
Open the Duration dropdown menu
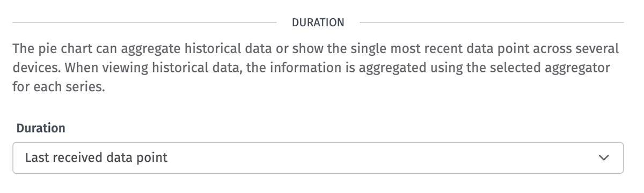[x=318, y=158]
